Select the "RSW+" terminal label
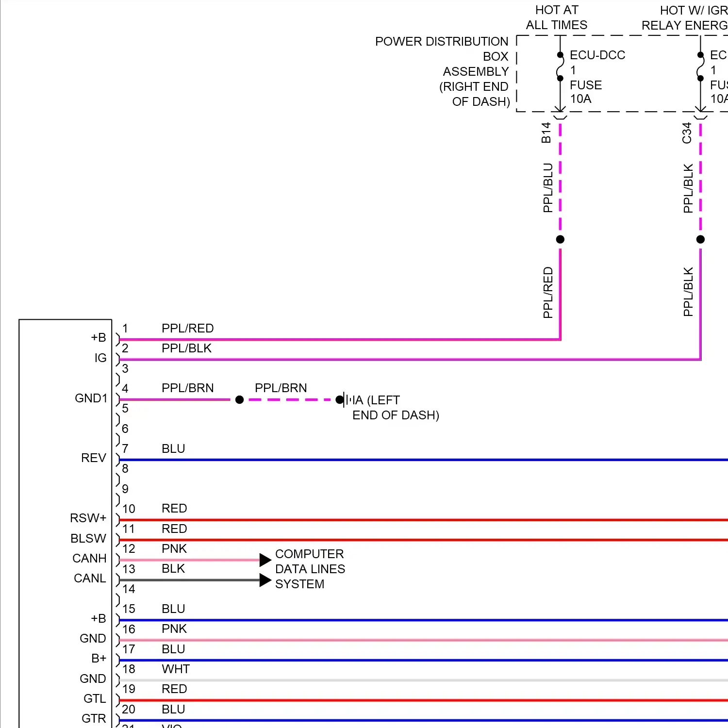The height and width of the screenshot is (728, 728). [88, 518]
